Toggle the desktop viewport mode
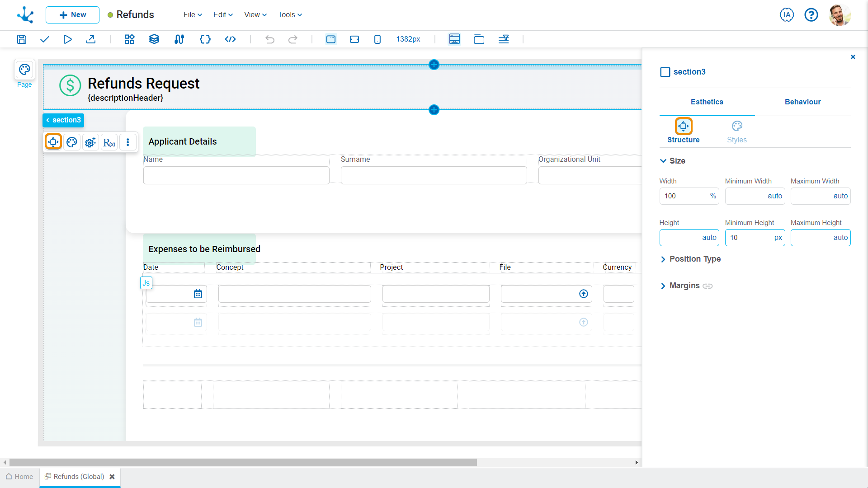The height and width of the screenshot is (488, 868). (x=331, y=39)
